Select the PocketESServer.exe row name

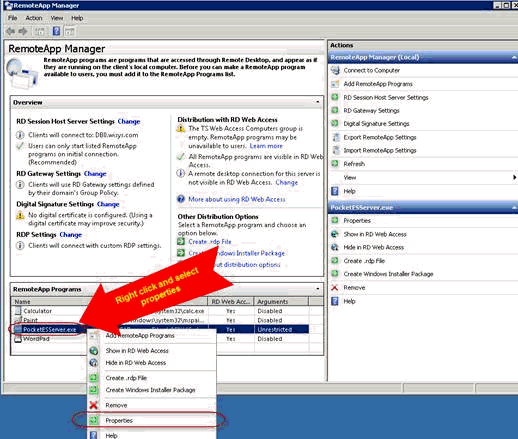[49, 329]
